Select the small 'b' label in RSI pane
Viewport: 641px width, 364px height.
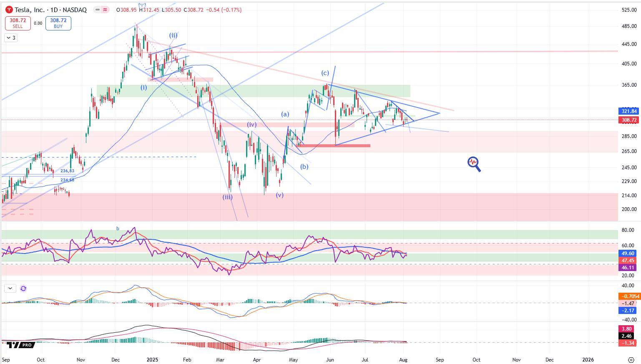(x=118, y=228)
